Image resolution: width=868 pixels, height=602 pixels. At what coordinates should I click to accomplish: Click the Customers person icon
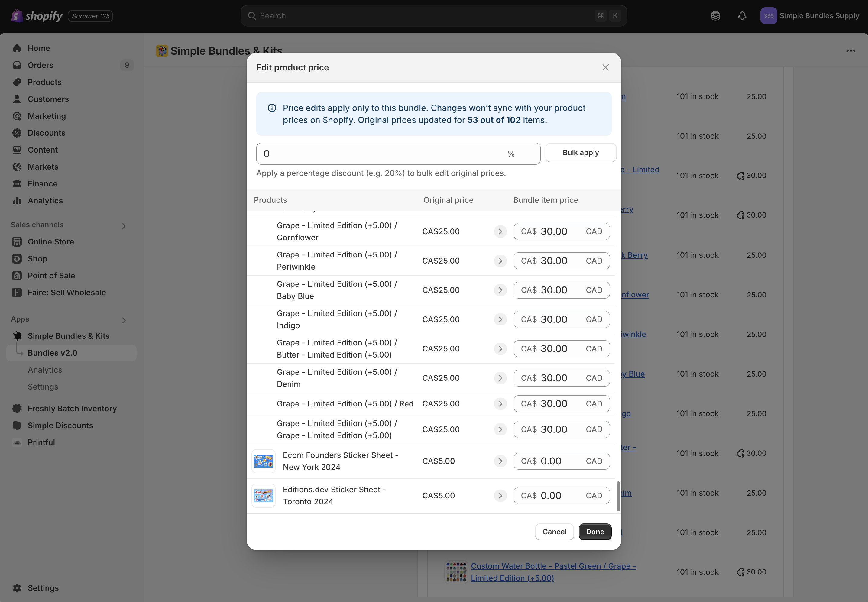pos(17,99)
